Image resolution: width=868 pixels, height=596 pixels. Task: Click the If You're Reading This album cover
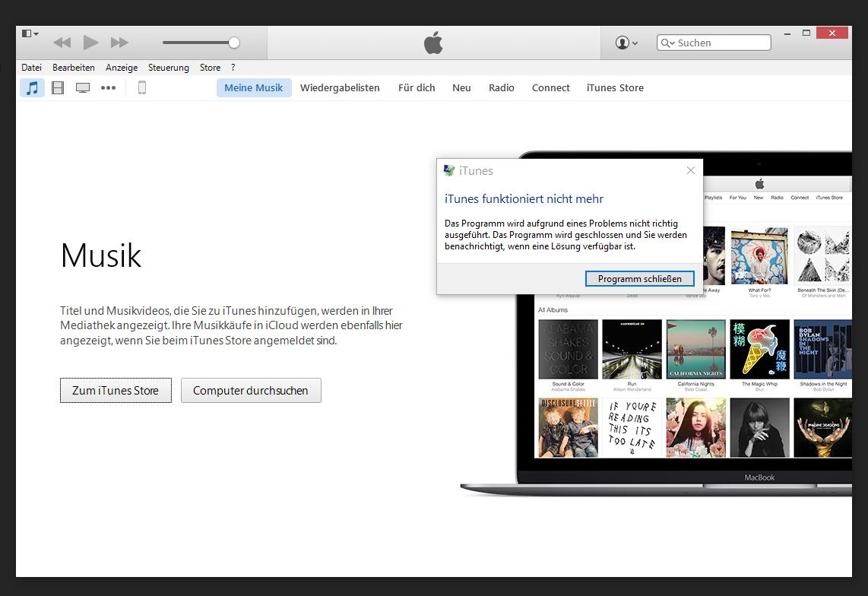(632, 427)
